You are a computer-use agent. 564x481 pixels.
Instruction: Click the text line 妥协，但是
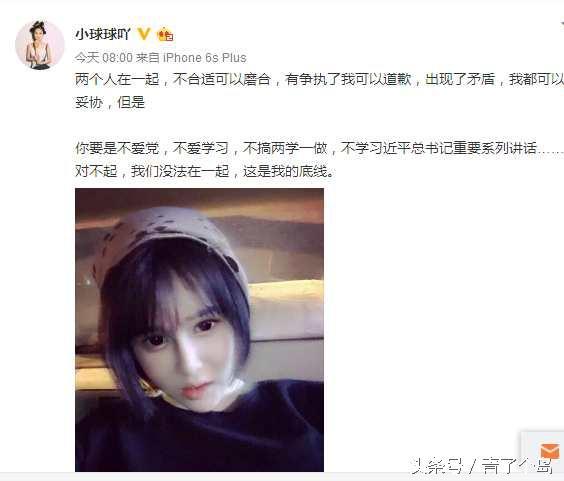tap(110, 103)
